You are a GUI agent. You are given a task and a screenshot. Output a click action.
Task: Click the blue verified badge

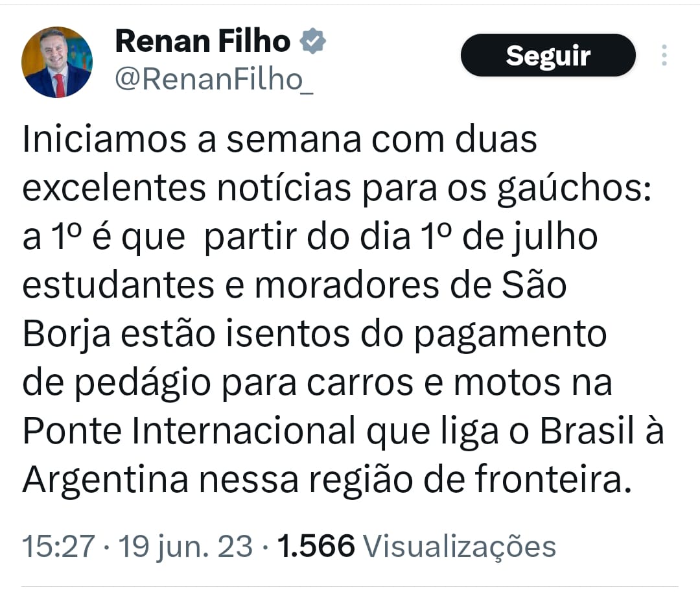coord(312,42)
